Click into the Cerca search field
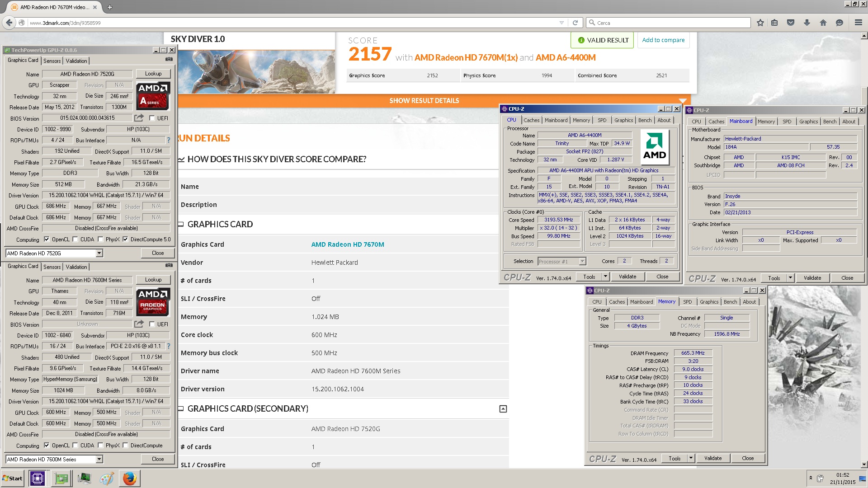868x488 pixels. coord(669,23)
